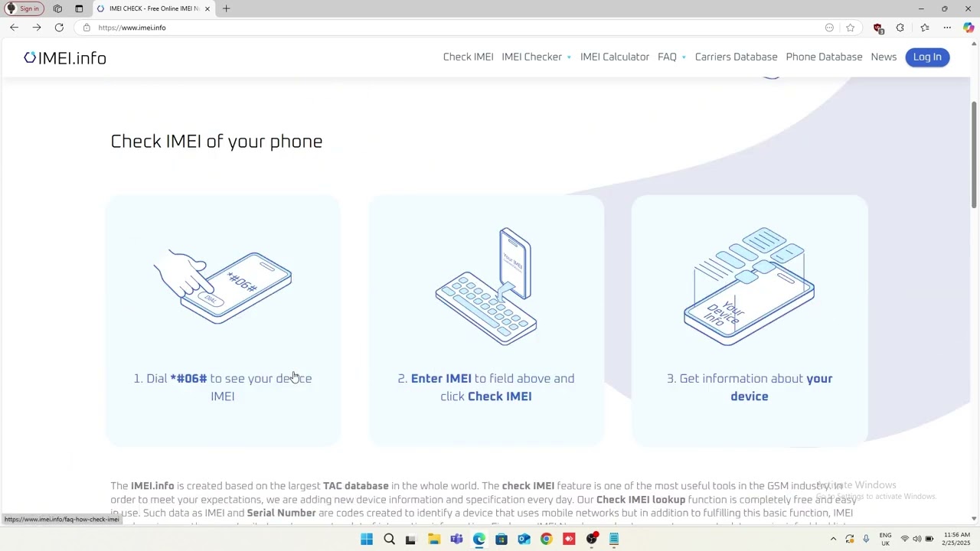The width and height of the screenshot is (980, 551).
Task: Open the browser Extensions puzzle icon
Action: click(x=900, y=28)
